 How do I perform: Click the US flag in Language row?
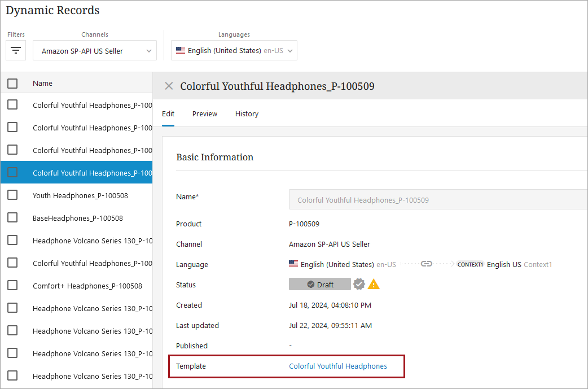tap(293, 264)
